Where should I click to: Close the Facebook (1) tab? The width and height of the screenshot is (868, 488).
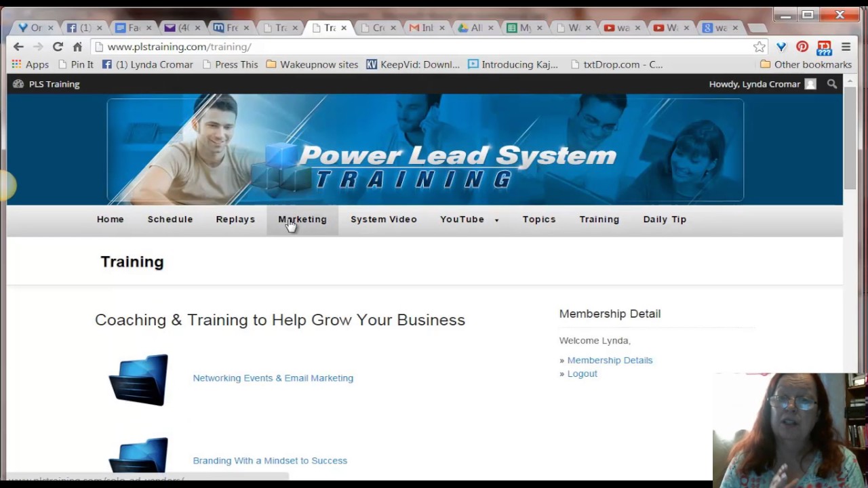click(x=100, y=28)
